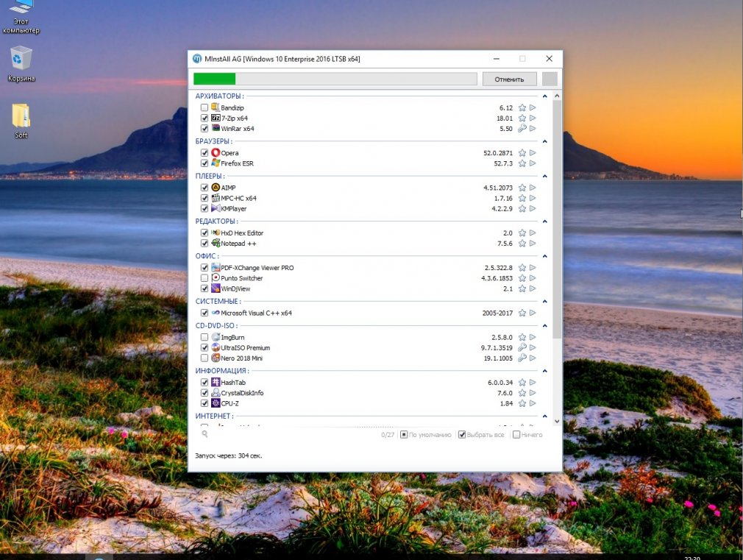Click the Отменить button
This screenshot has width=743, height=560.
(509, 79)
